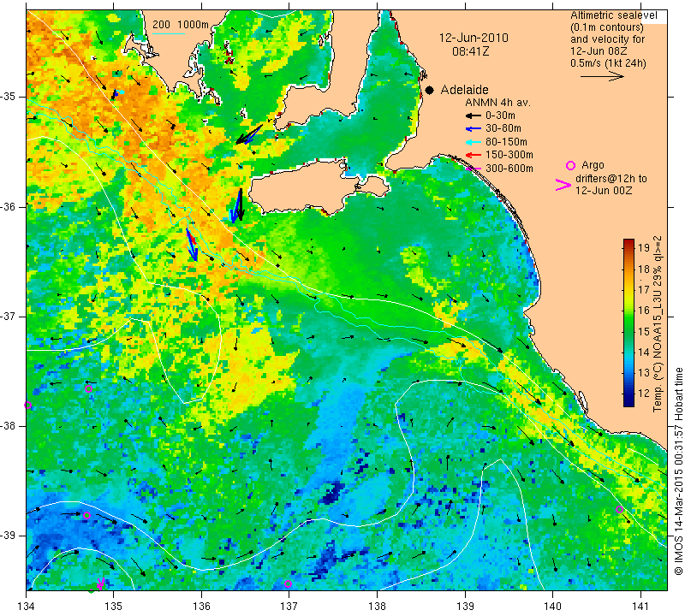Click the red 150-300m legend arrow
This screenshot has height=616, width=685.
click(474, 155)
